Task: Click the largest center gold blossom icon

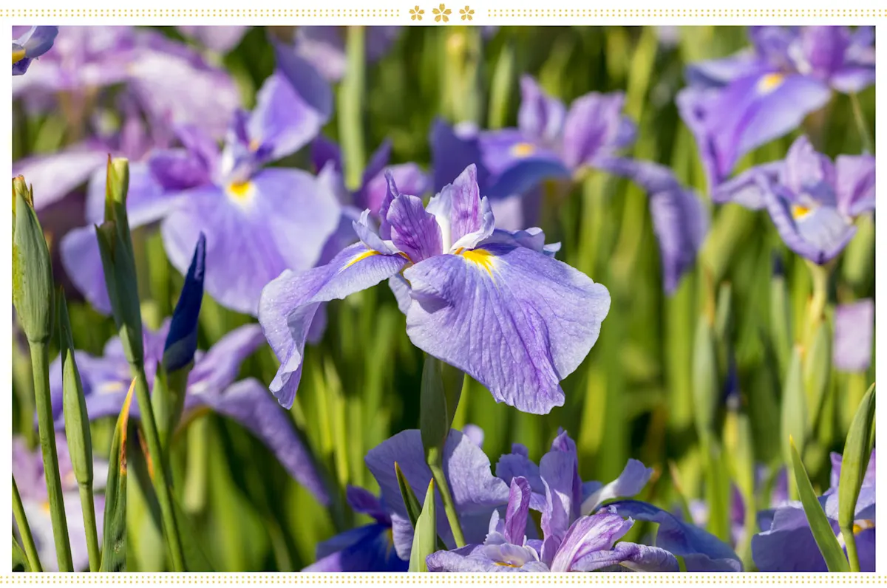Action: click(x=441, y=13)
